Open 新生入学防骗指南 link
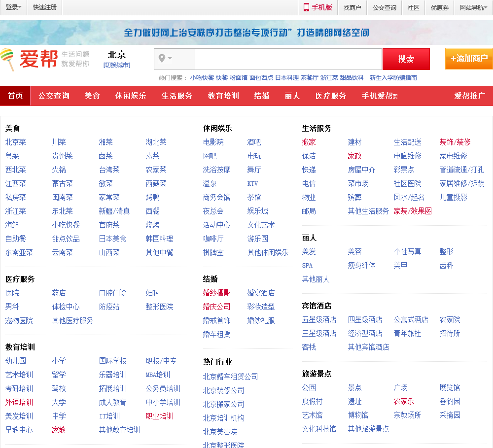The width and height of the screenshot is (493, 448). 393,78
